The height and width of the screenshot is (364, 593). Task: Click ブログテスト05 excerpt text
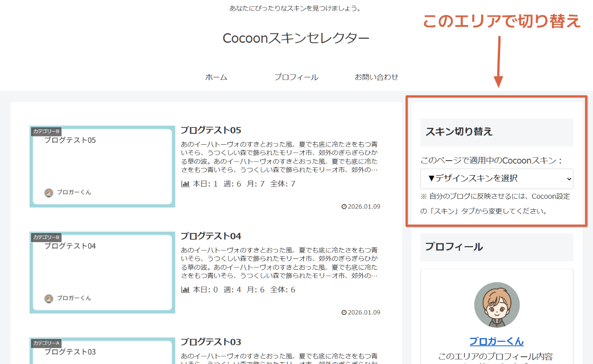pyautogui.click(x=279, y=157)
